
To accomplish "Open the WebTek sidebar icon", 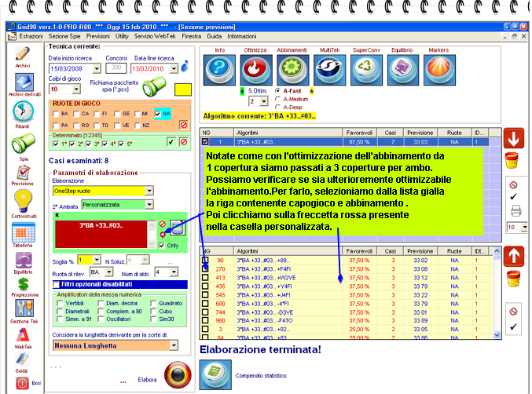I will pyautogui.click(x=23, y=335).
